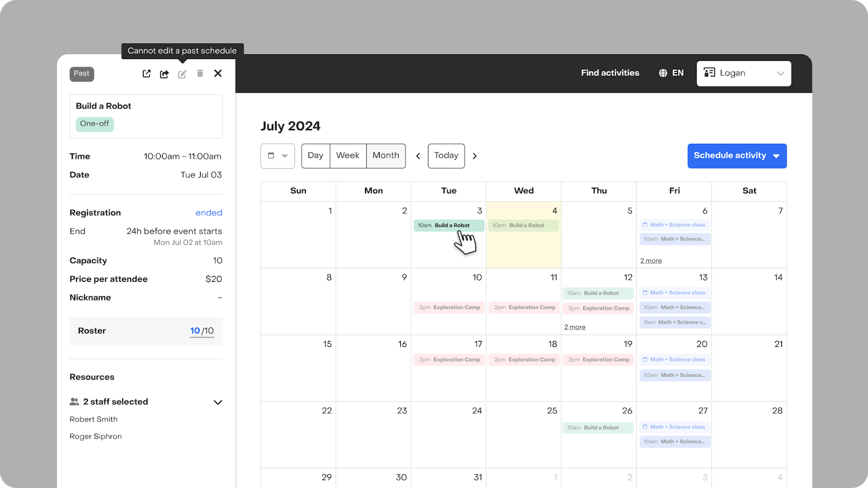The width and height of the screenshot is (868, 488).
Task: Click the registration ended status
Action: pos(209,213)
